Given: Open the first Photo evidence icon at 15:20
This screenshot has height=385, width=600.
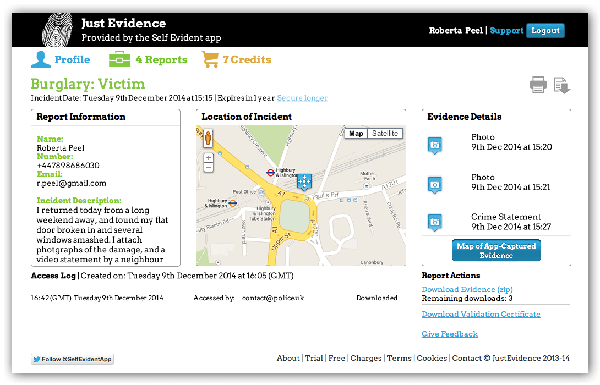Looking at the screenshot, I should point(435,145).
